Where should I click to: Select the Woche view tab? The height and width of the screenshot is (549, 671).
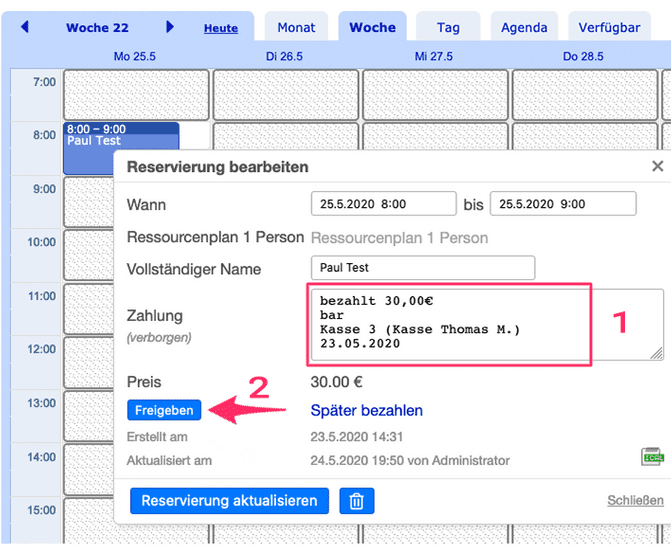point(372,27)
